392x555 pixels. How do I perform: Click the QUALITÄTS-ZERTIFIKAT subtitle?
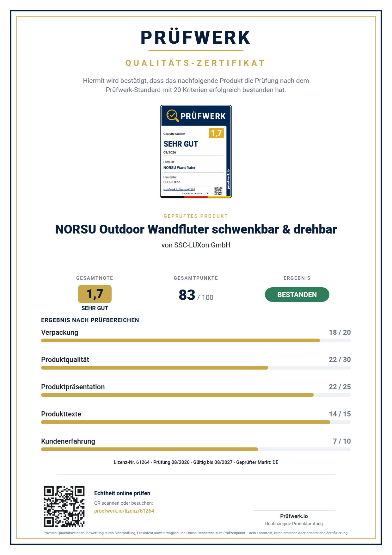click(196, 63)
